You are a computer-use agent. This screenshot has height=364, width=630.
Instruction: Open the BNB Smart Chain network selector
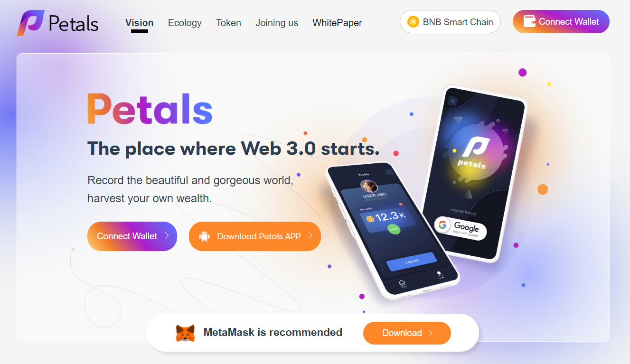click(x=450, y=22)
